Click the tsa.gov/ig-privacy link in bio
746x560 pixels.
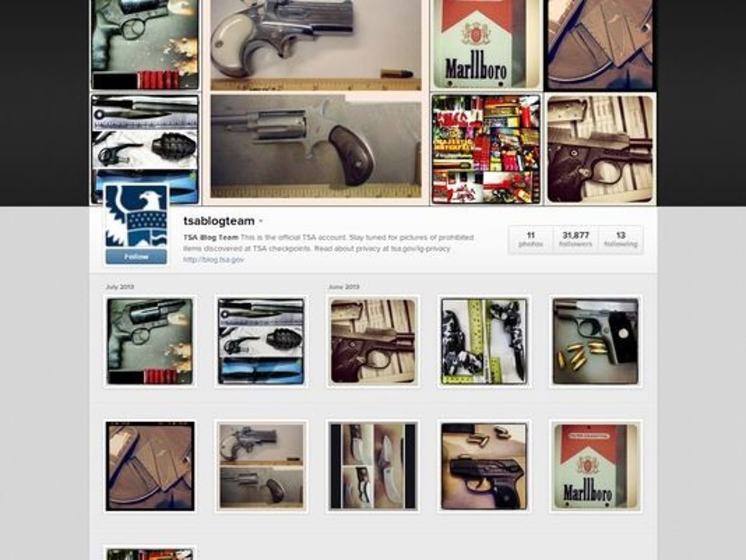(x=420, y=249)
